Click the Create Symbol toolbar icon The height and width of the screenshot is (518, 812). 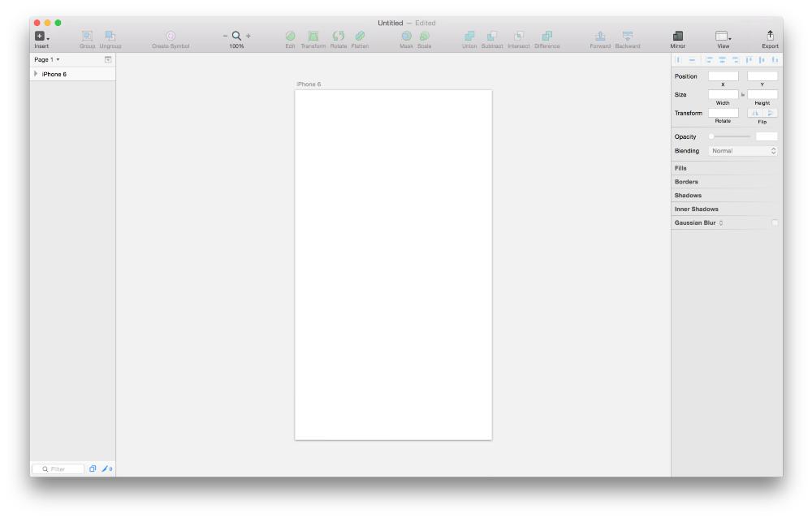tap(171, 37)
